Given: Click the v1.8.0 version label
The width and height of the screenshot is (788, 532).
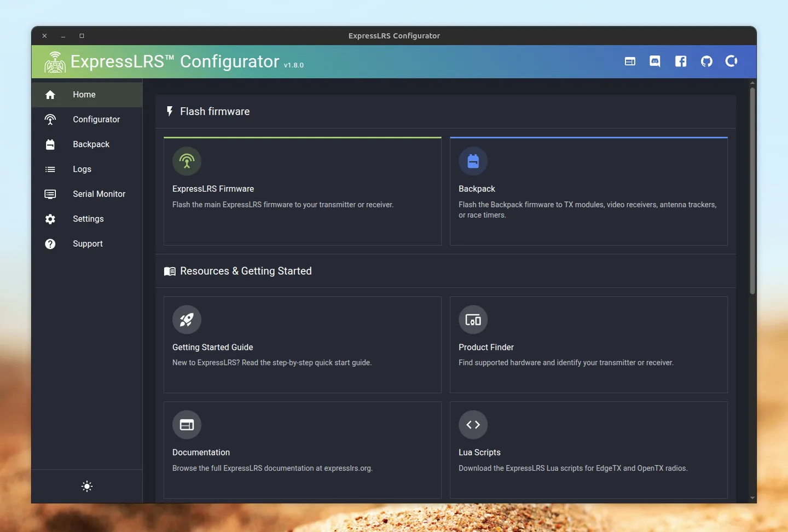Looking at the screenshot, I should 294,65.
